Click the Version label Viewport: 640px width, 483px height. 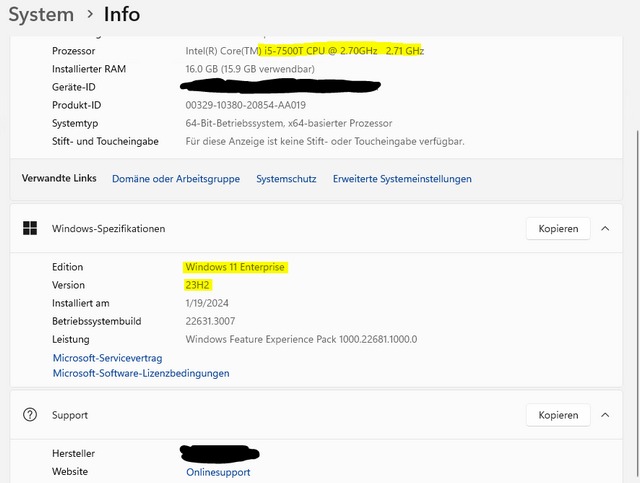(x=68, y=285)
